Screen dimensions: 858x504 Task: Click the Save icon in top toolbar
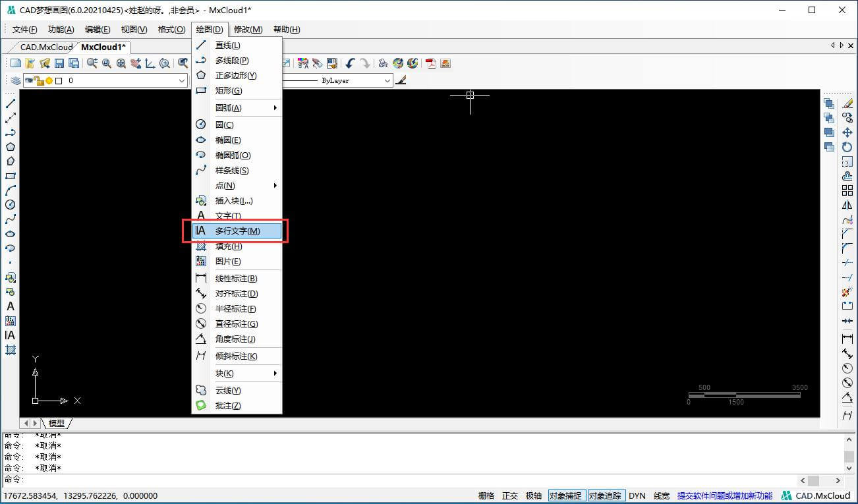[x=59, y=63]
